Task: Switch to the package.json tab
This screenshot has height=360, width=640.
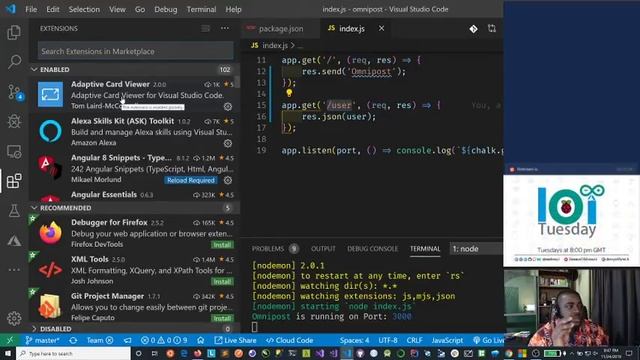Action: (x=280, y=29)
